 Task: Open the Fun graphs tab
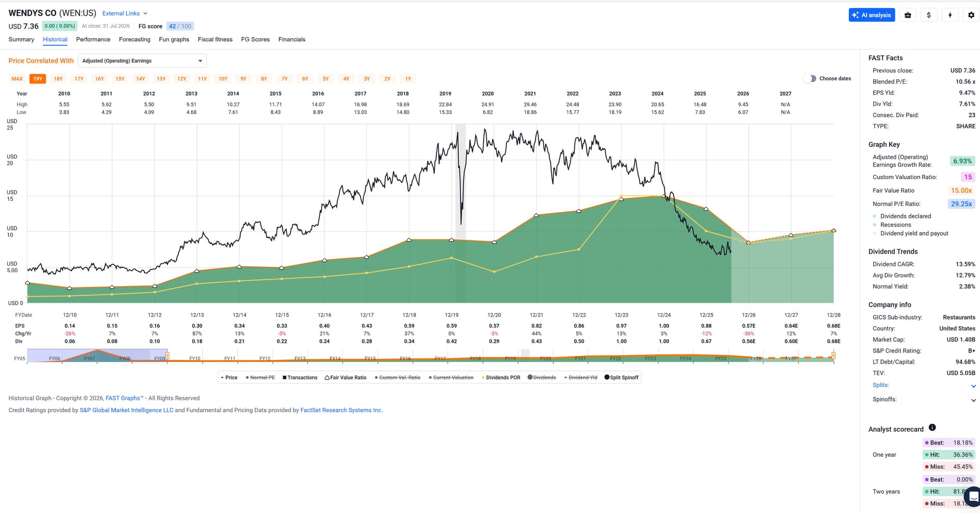pos(174,39)
